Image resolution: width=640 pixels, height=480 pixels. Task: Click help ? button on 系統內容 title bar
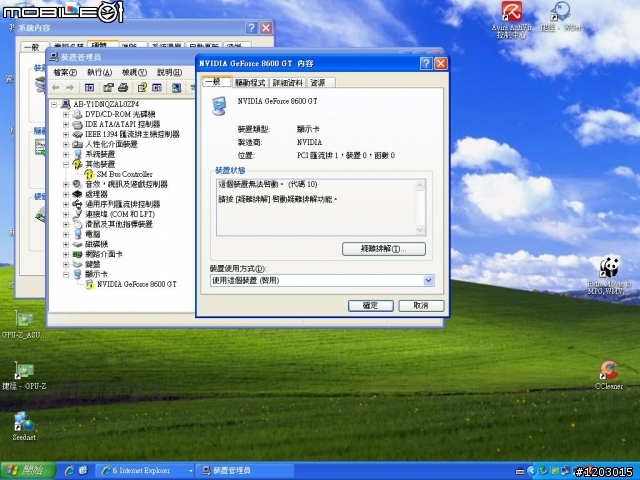click(x=251, y=28)
